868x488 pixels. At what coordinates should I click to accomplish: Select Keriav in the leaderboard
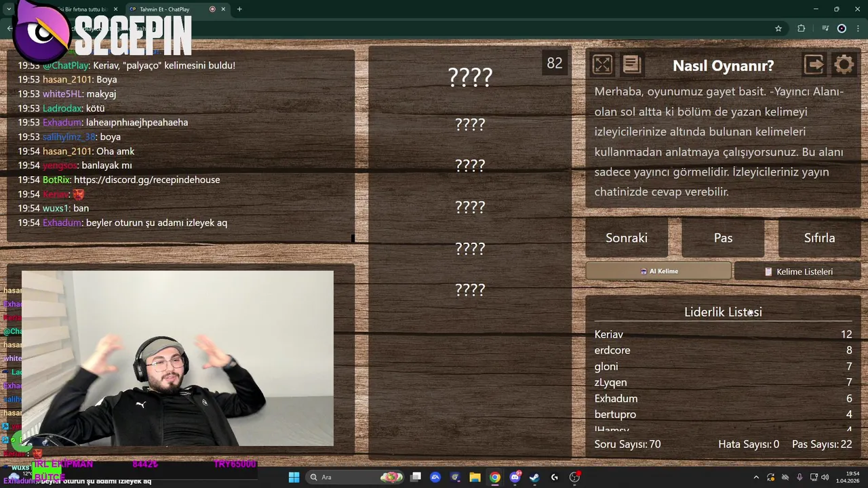pos(723,334)
